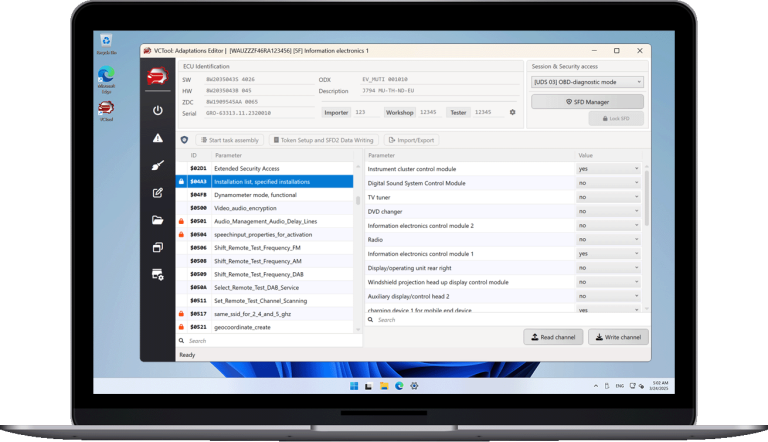
Task: Click the shield icon left of Start task assembly
Action: tap(184, 140)
